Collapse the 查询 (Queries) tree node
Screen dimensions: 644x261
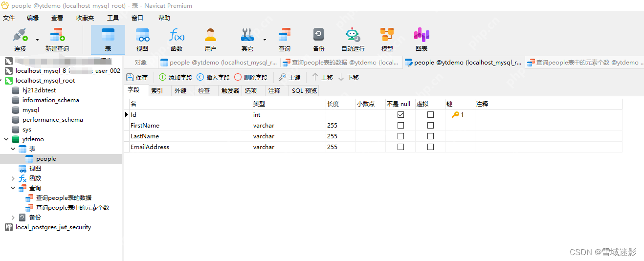coord(13,188)
